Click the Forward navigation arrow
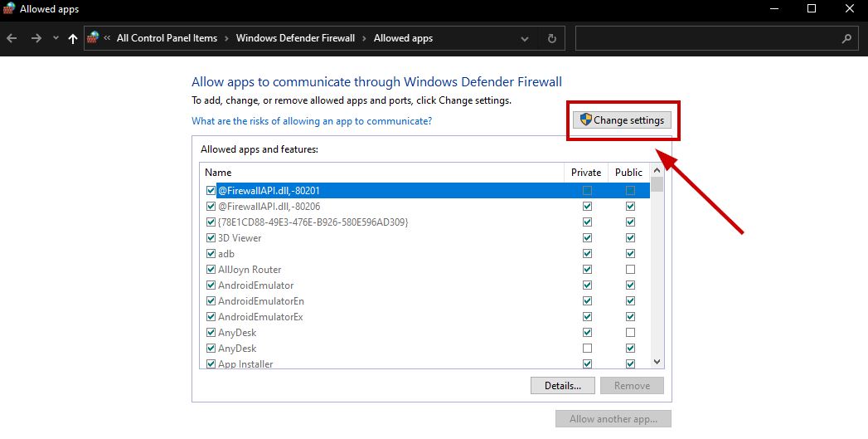Screen dimensions: 868x439 [36, 38]
